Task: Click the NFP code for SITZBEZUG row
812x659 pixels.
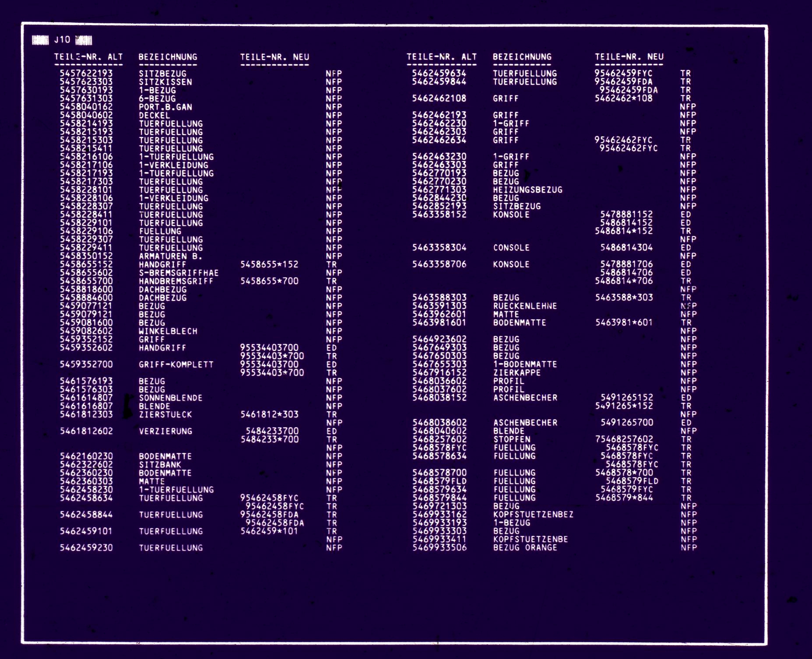Action: click(x=334, y=74)
